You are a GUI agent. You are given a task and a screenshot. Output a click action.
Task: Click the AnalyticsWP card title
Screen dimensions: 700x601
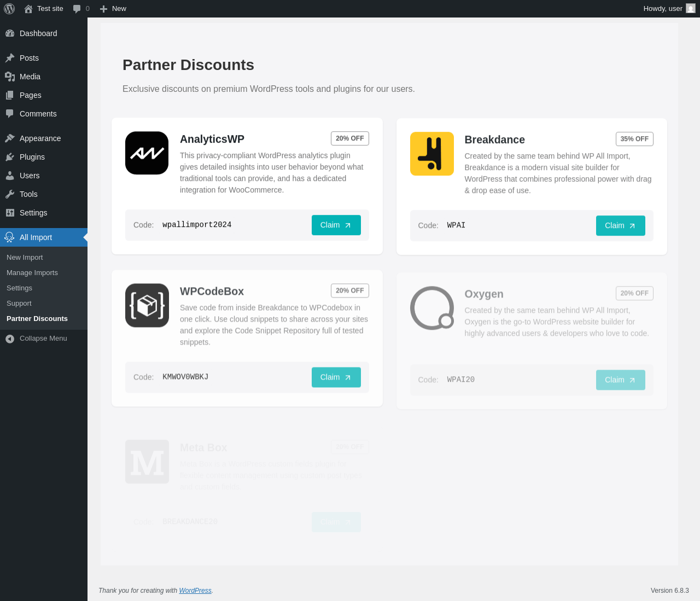[x=212, y=139]
